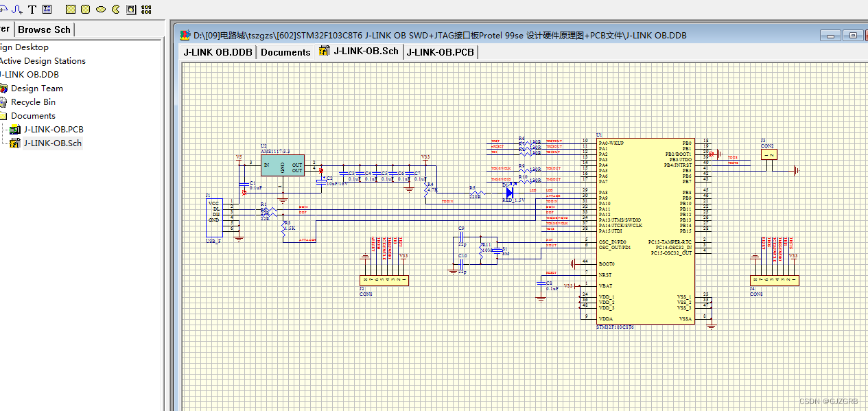Select the Pie Chart drawing tool

pos(115,9)
